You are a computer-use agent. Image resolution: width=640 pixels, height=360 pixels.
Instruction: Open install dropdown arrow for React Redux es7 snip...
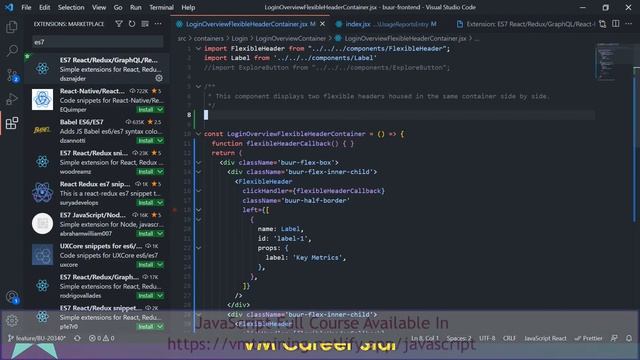pos(160,203)
